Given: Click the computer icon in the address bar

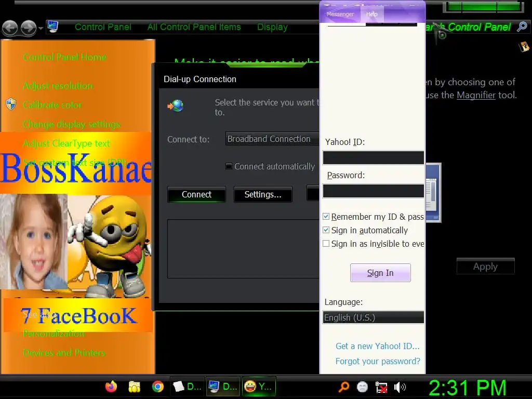Looking at the screenshot, I should point(52,26).
